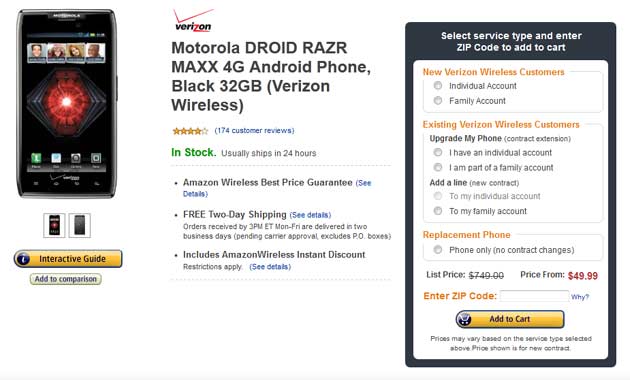Click the info icon on Interactive Guide
This screenshot has height=380, width=630.
(x=23, y=259)
